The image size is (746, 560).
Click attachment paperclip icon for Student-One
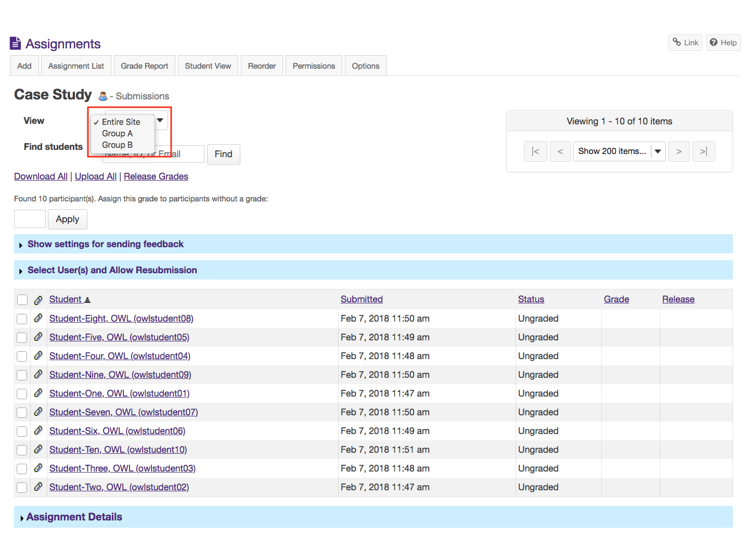38,393
